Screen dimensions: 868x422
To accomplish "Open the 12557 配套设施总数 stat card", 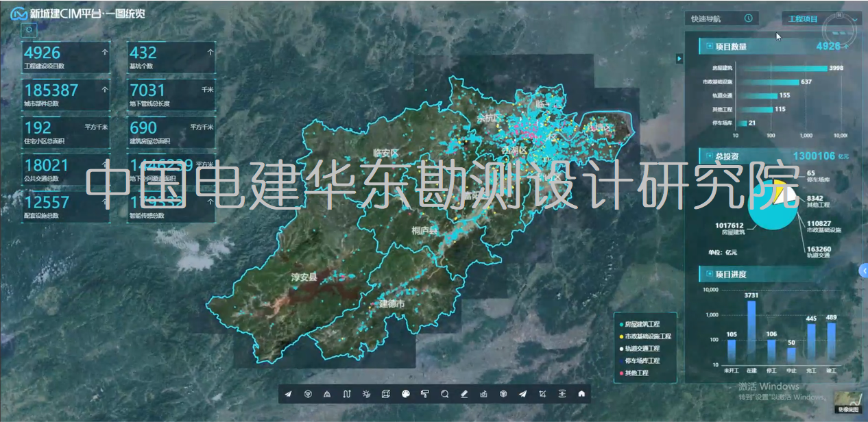I will [66, 208].
